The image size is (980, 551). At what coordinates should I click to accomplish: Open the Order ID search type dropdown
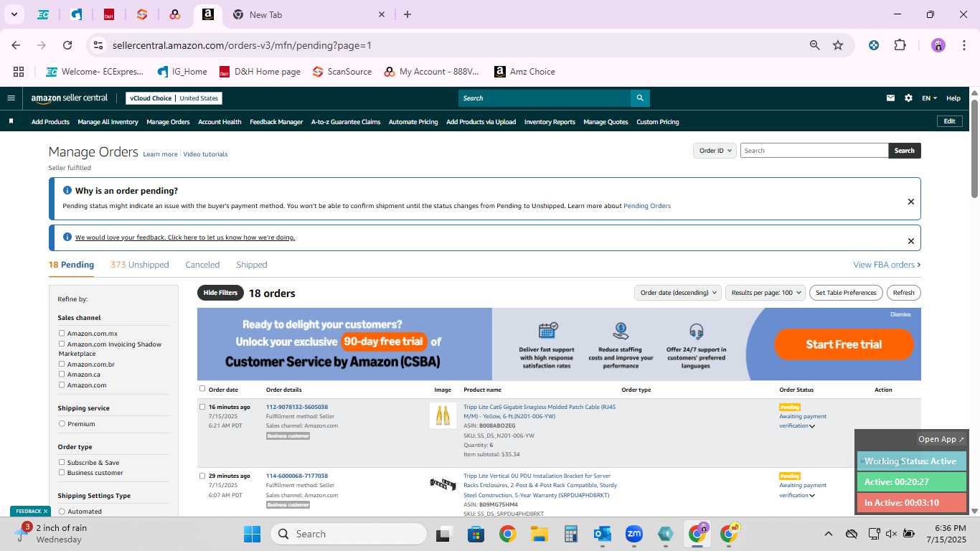pyautogui.click(x=715, y=151)
